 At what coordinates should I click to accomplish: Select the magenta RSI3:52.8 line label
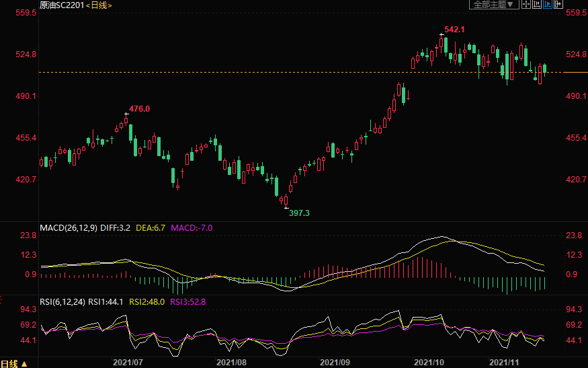[187, 302]
